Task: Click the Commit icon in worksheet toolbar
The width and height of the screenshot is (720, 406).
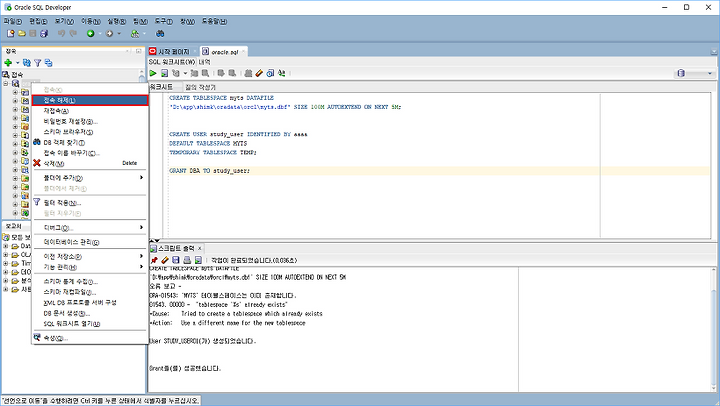Action: (x=221, y=73)
